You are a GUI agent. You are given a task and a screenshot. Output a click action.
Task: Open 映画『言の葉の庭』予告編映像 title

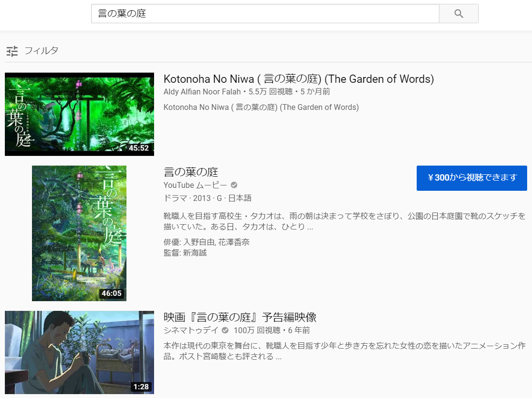click(x=240, y=317)
